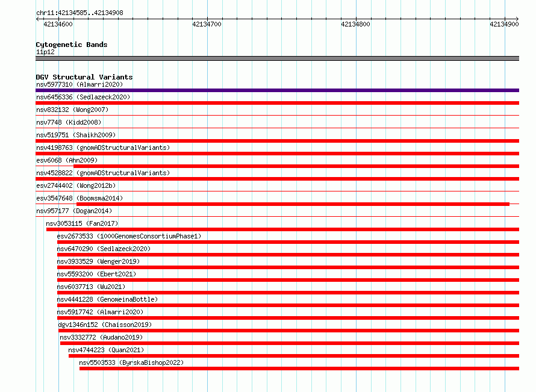Image resolution: width=536 pixels, height=392 pixels.
Task: Open variant nsv5503533 (ByrskaBishop2022) label
Action: coord(131,362)
